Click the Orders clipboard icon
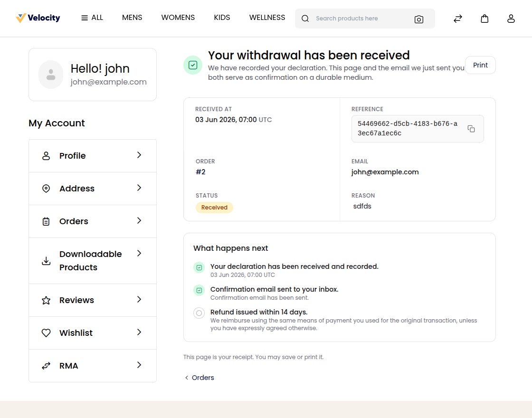Screen dimensions: 532x418 (46, 221)
